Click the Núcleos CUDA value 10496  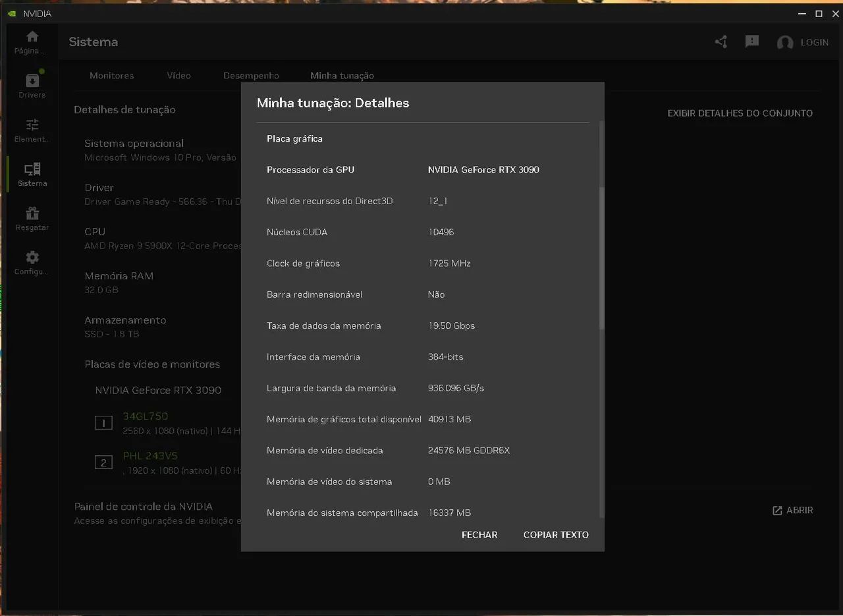click(441, 233)
